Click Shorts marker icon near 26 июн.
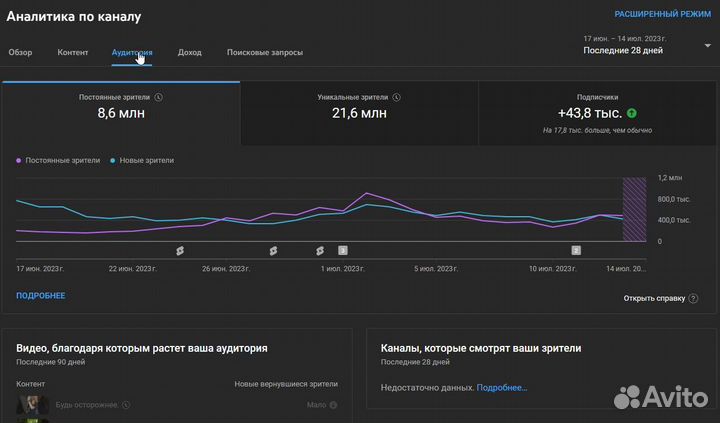The width and height of the screenshot is (720, 423). click(x=272, y=250)
